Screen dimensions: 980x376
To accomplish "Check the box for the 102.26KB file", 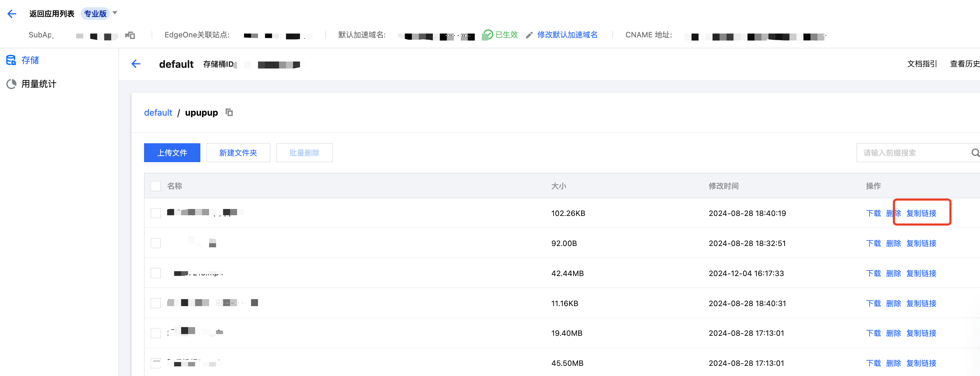I will pos(156,213).
